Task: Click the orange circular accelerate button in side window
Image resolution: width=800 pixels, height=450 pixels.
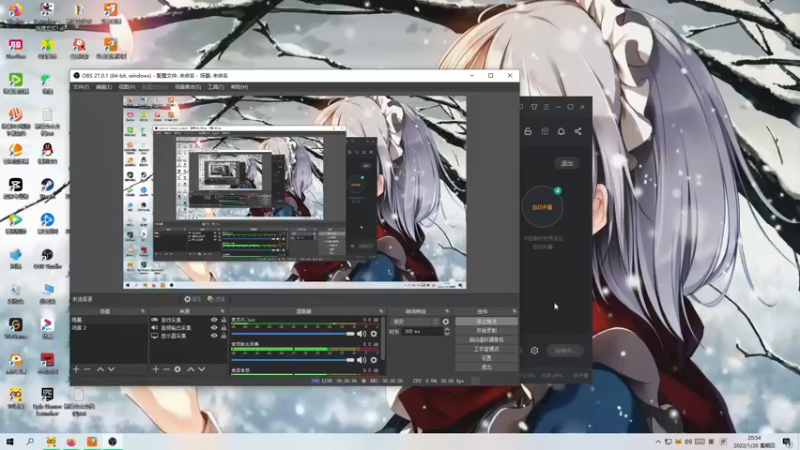Action: [542, 207]
